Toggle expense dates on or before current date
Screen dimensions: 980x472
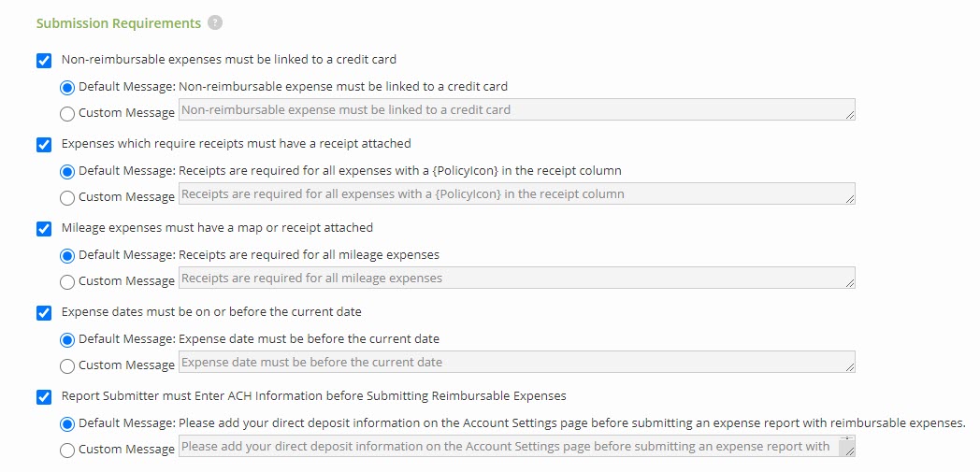tap(44, 313)
